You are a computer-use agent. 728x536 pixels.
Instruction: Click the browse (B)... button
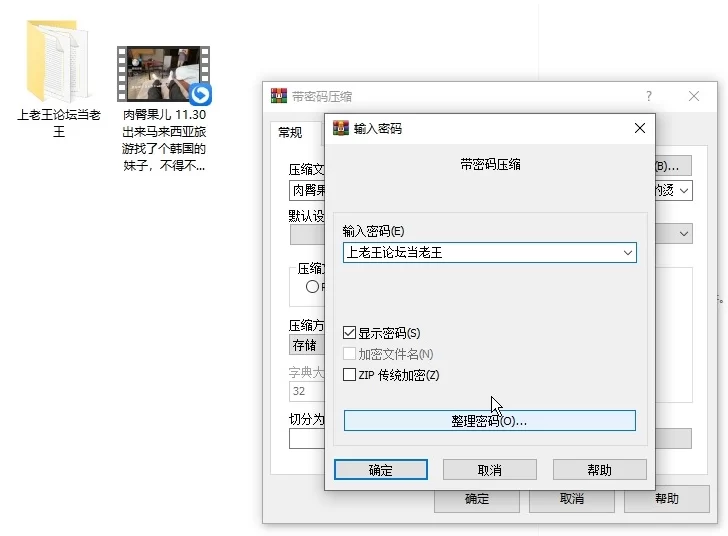pyautogui.click(x=673, y=166)
